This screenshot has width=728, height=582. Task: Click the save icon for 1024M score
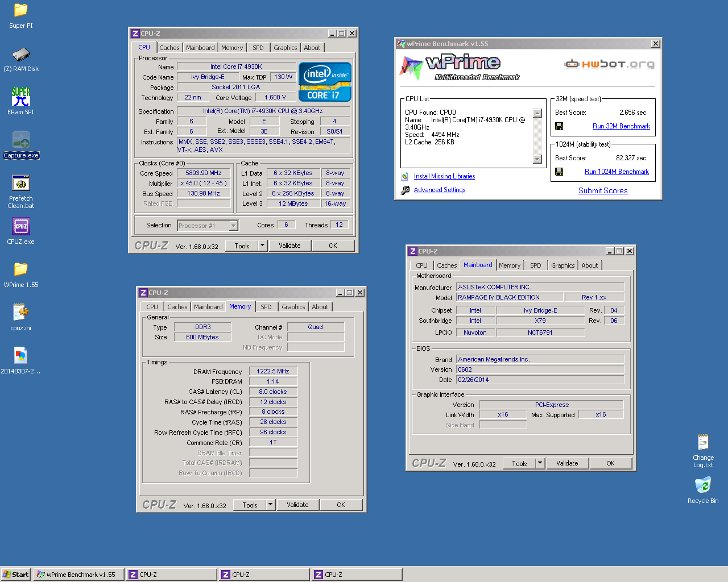coord(559,172)
